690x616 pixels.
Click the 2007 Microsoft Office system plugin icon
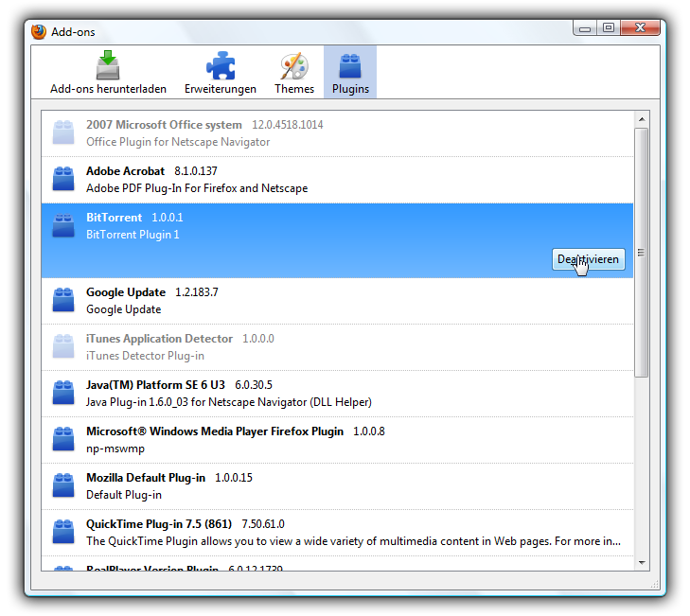[x=63, y=132]
